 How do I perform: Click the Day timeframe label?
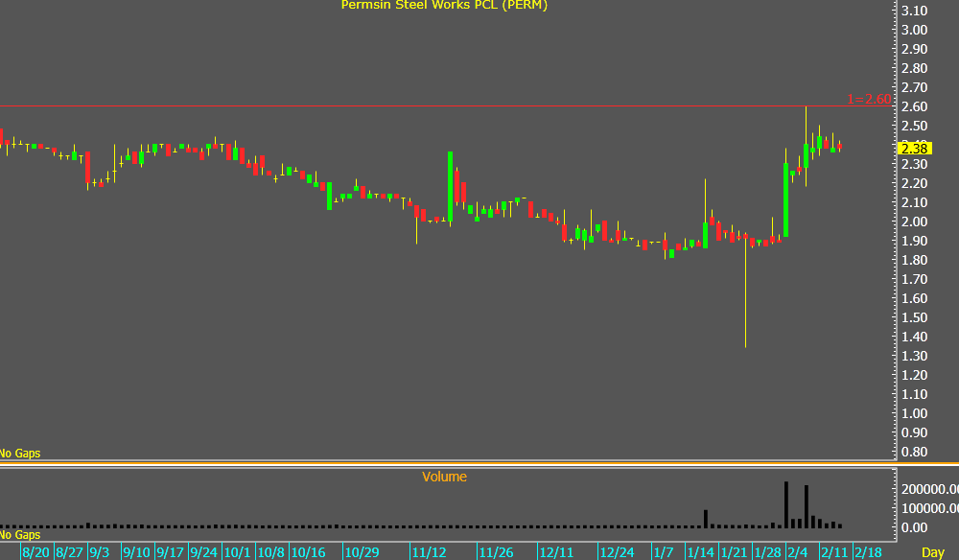(933, 552)
